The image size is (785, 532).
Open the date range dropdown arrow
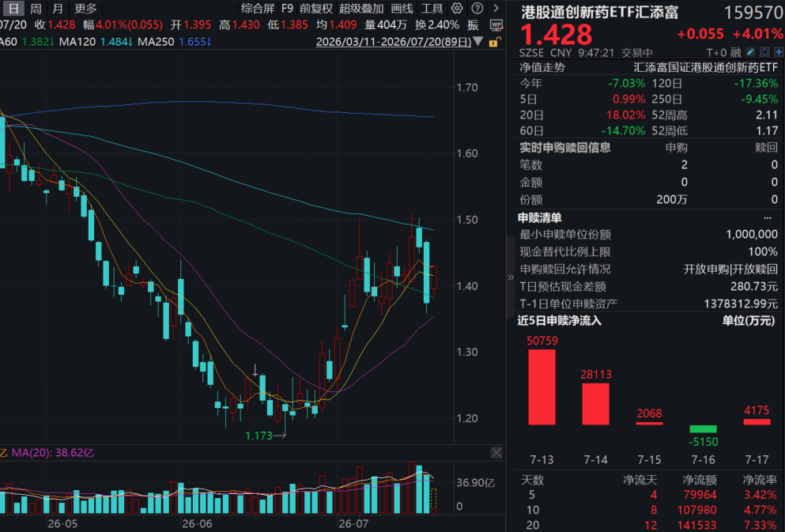(x=478, y=42)
